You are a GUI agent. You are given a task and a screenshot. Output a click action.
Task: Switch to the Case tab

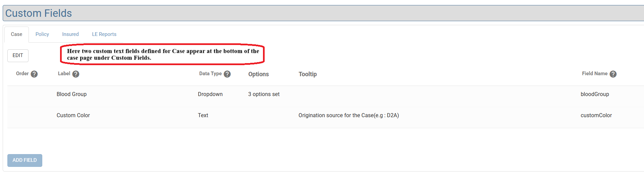(x=16, y=34)
